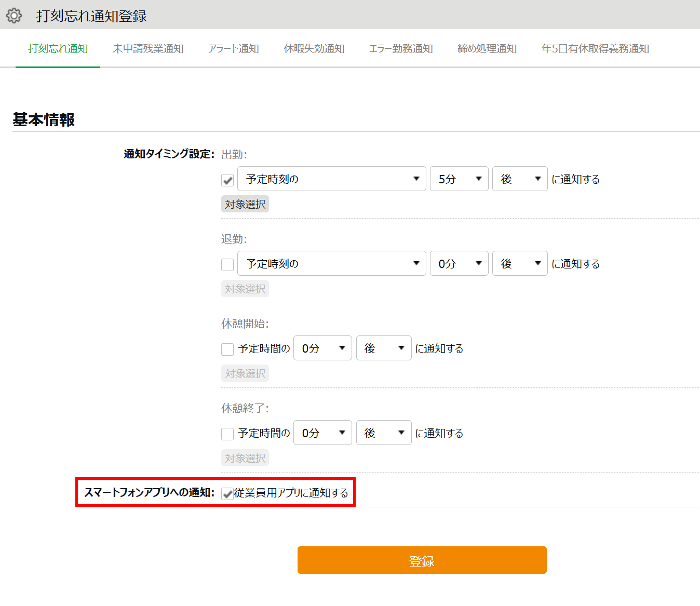Open the 休憩開始 後 dropdown
This screenshot has height=606, width=700.
click(x=384, y=348)
